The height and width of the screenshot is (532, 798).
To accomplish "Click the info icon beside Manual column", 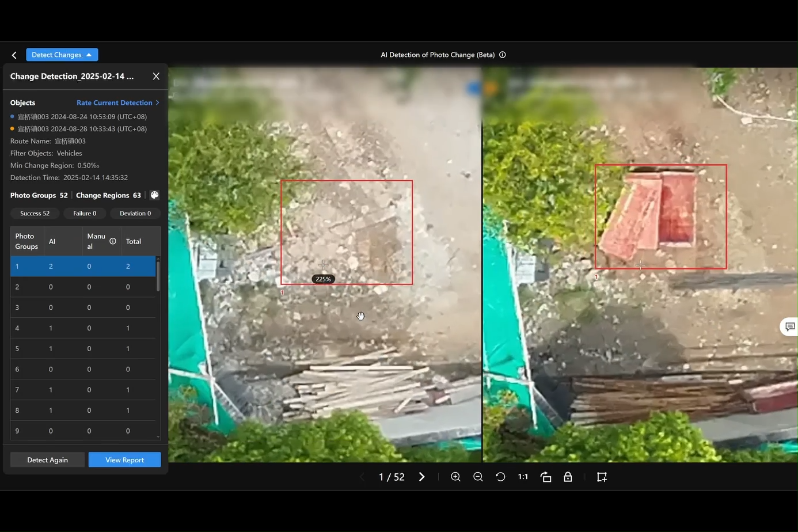I will point(113,241).
